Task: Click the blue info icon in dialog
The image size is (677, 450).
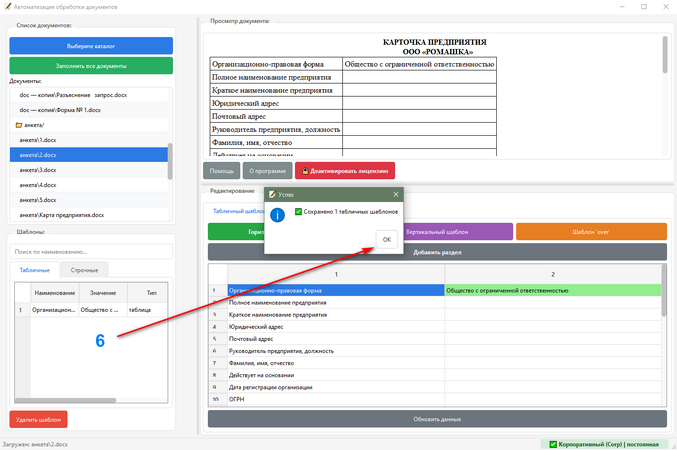Action: click(277, 215)
